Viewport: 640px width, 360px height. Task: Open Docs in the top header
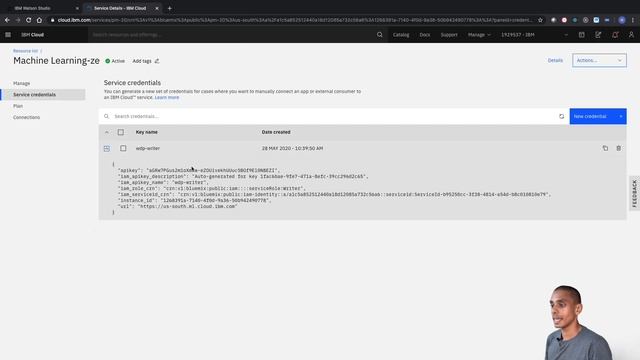coord(424,35)
